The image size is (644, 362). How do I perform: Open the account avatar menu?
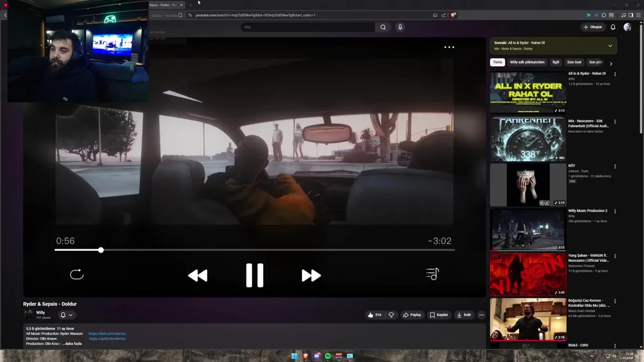(627, 27)
